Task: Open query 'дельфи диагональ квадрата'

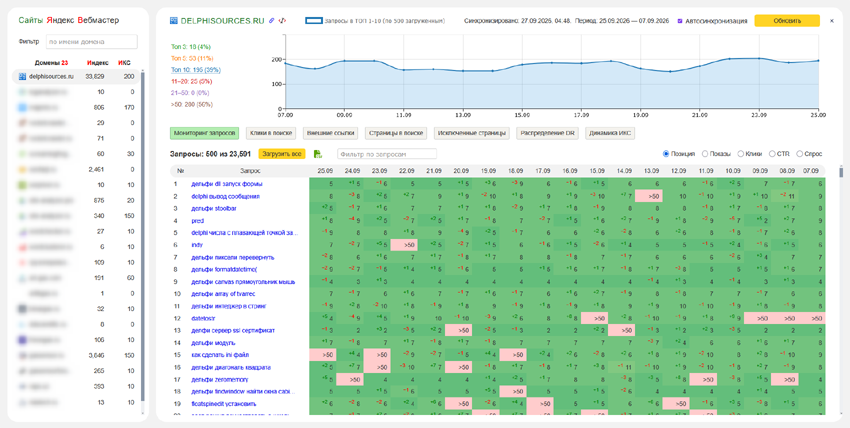Action: [x=230, y=368]
